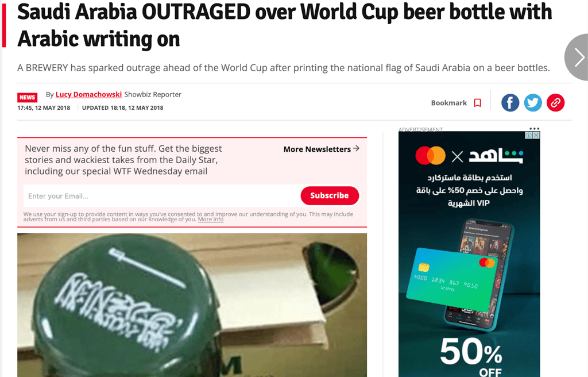Click the Mastercard logo in the ad
This screenshot has width=588, height=377.
coord(430,156)
